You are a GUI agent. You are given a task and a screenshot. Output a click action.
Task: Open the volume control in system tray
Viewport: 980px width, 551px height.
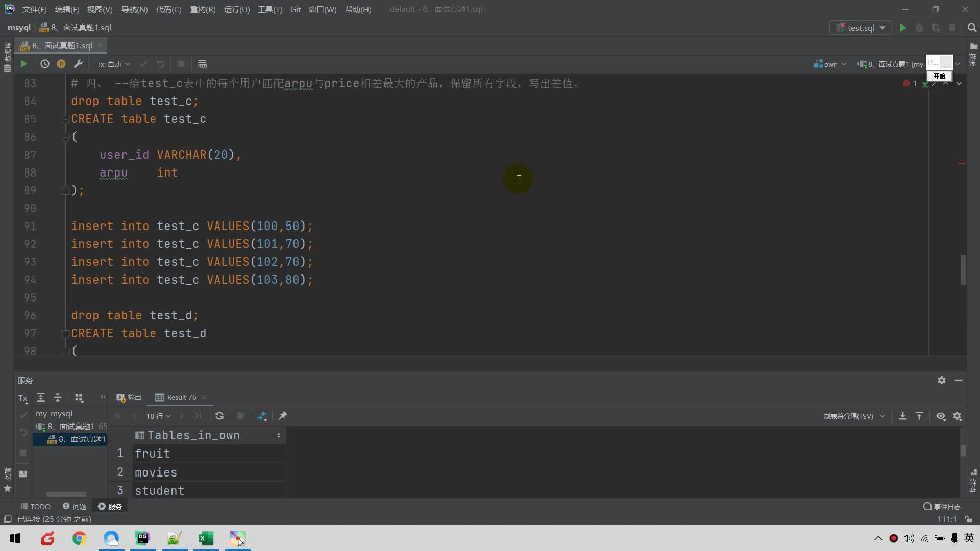coord(909,538)
